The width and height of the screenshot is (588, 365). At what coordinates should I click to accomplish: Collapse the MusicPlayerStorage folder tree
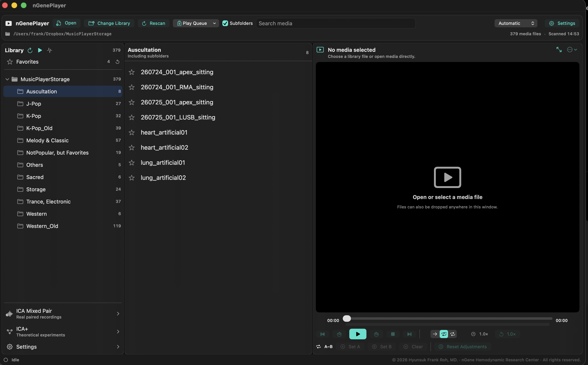tap(7, 79)
